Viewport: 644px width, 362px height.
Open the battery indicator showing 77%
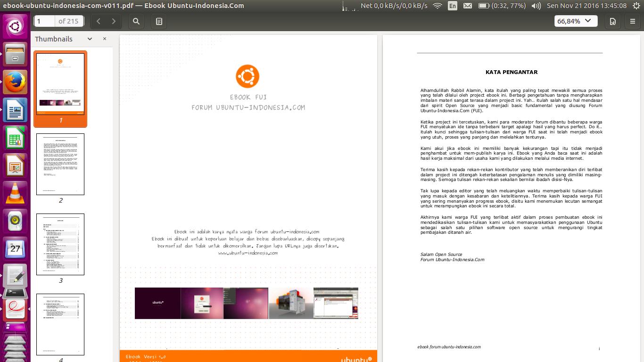tap(502, 6)
